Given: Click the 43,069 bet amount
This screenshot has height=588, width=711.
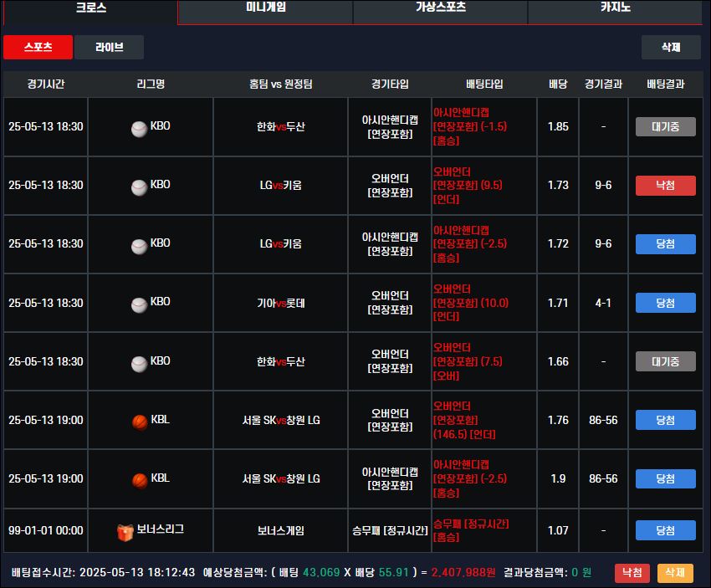Looking at the screenshot, I should click(321, 573).
